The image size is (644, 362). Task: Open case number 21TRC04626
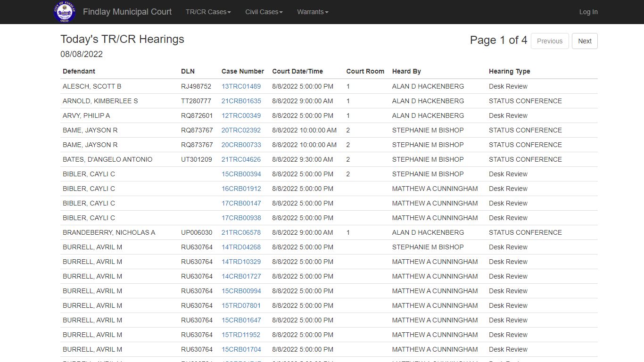(241, 159)
